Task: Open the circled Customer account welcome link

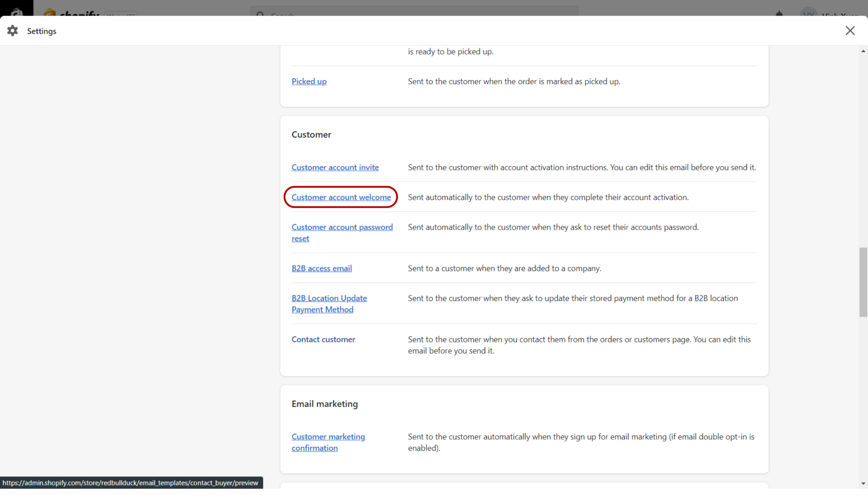Action: pos(341,197)
